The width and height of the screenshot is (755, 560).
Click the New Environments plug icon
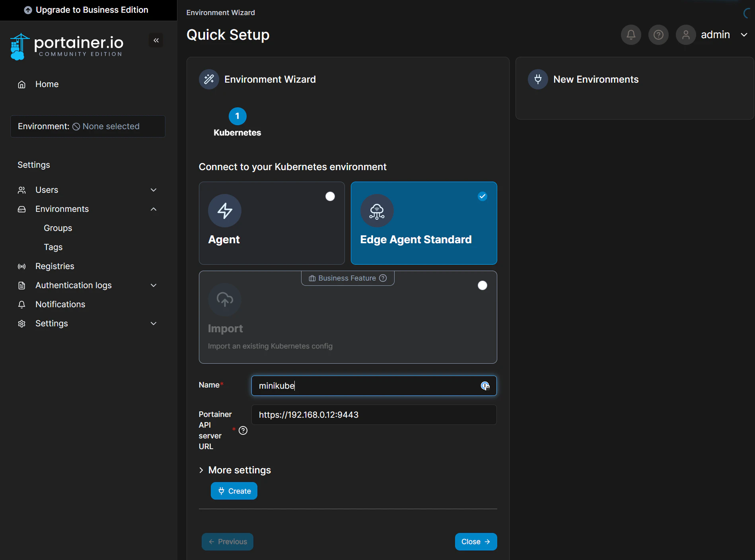click(x=538, y=79)
